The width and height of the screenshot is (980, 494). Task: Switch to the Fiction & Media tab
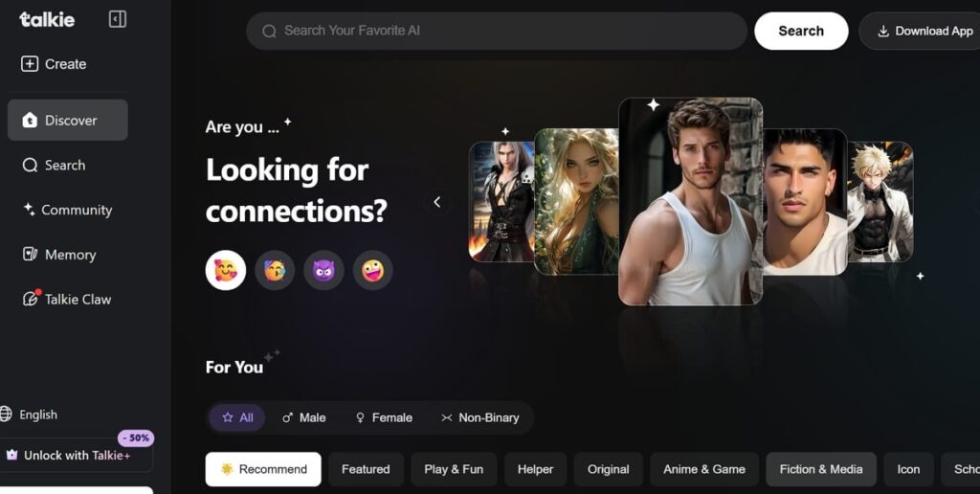click(x=821, y=470)
